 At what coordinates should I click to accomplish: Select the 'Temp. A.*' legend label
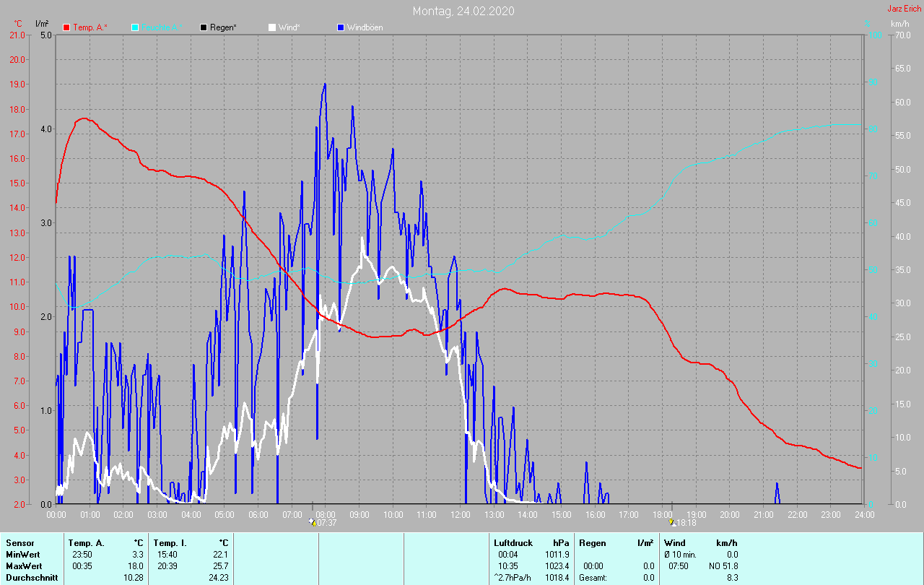[90, 27]
